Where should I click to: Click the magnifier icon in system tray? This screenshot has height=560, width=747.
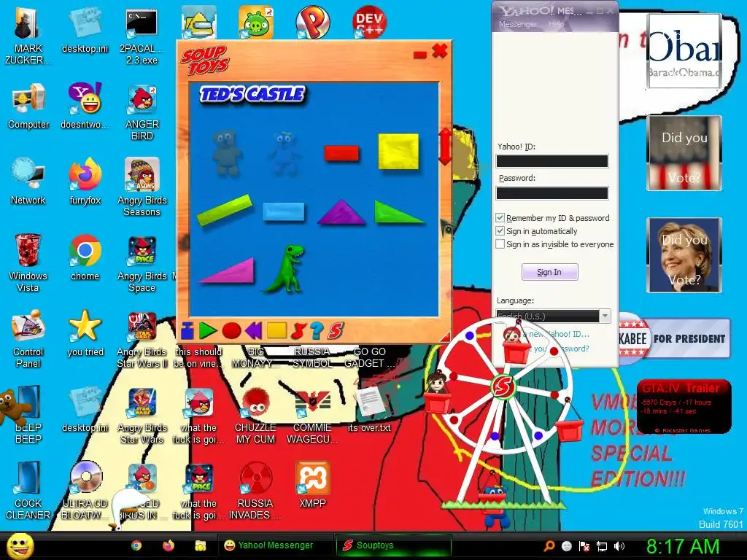click(549, 546)
